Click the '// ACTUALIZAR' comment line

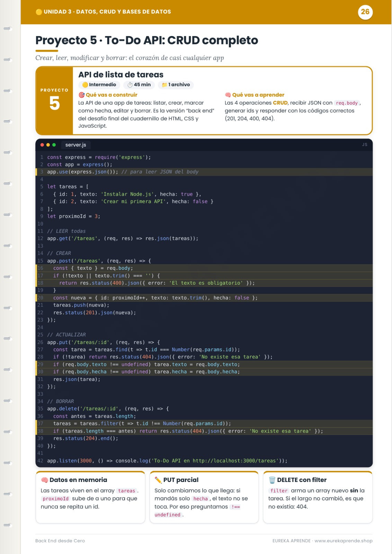(66, 335)
